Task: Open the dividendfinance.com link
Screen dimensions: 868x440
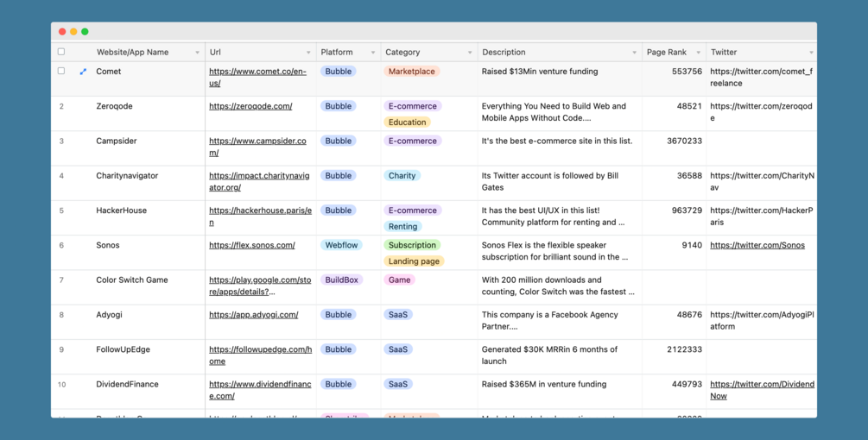Action: tap(260, 390)
